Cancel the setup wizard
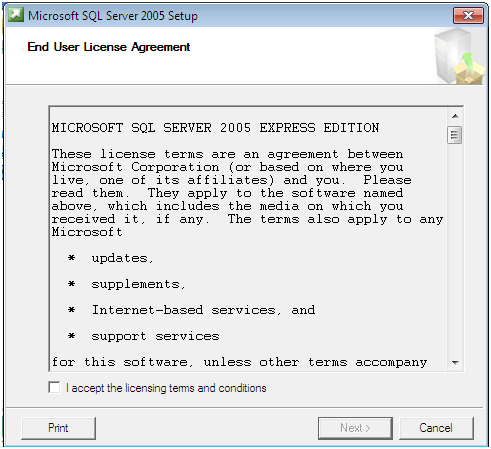 click(436, 428)
